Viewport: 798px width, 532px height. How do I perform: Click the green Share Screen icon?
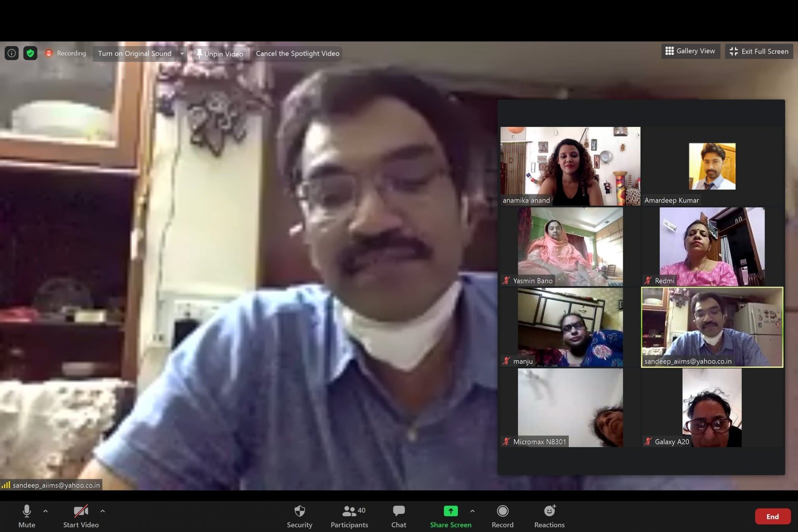tap(450, 511)
